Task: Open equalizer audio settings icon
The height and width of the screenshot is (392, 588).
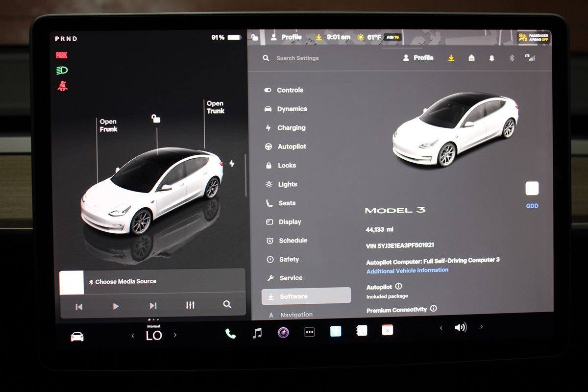Action: click(190, 305)
